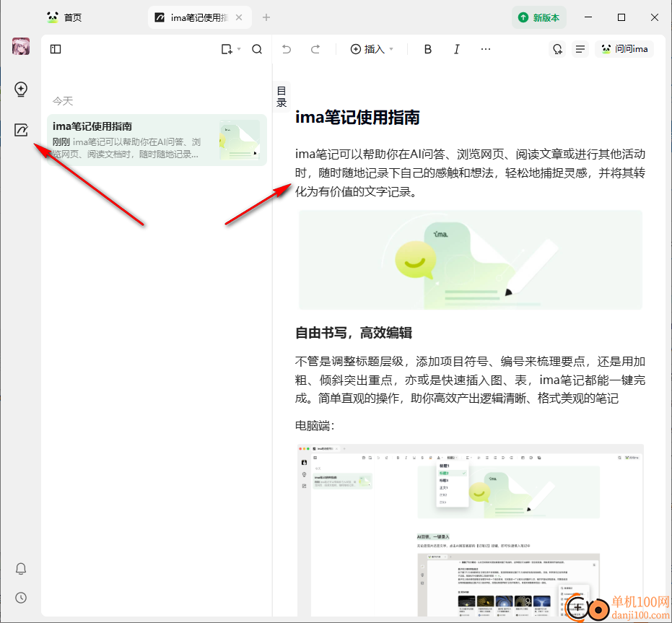Select the ima笔记使用指南 note card
Viewport: 672px width, 623px height.
[157, 140]
